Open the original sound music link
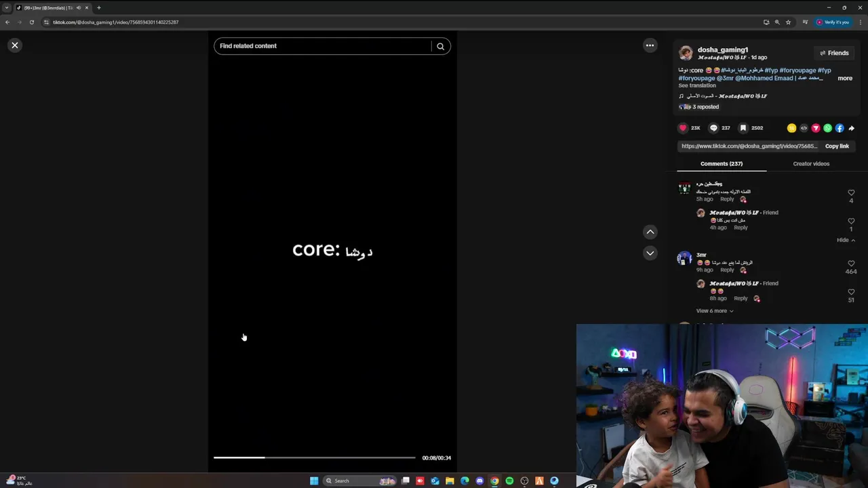Image resolution: width=868 pixels, height=488 pixels. click(x=723, y=96)
